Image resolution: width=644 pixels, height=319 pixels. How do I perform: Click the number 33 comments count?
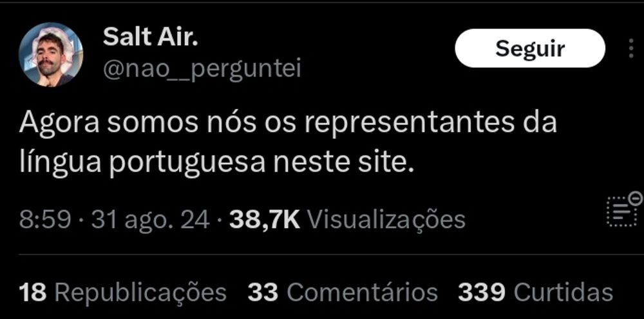tap(263, 293)
